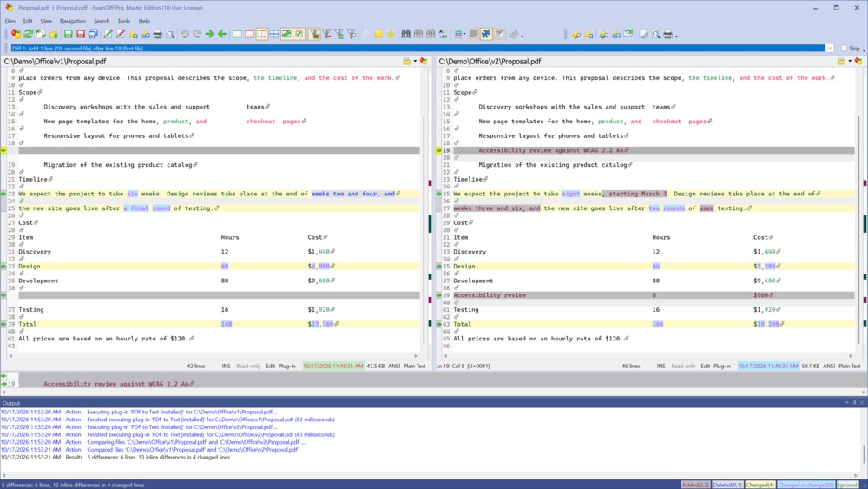Open the View menu
868x489 pixels.
pyautogui.click(x=46, y=21)
